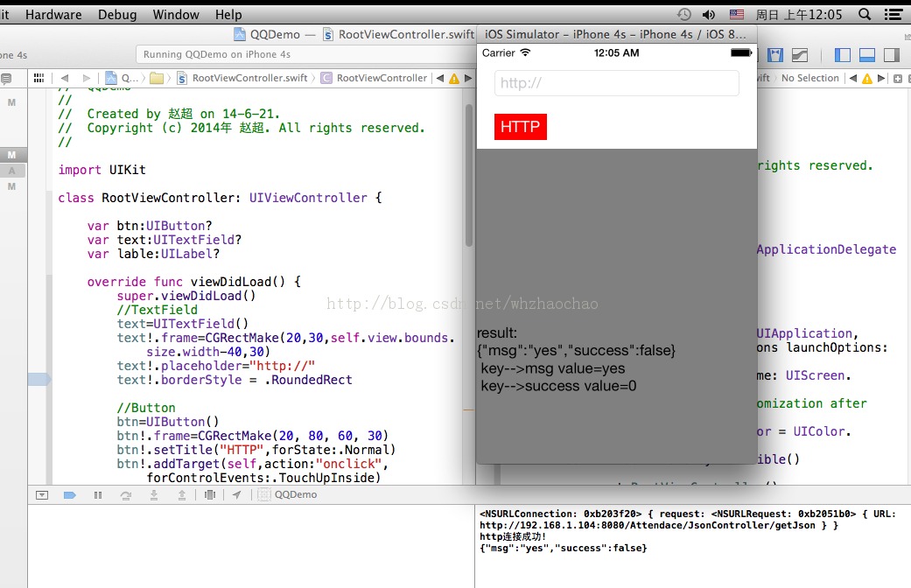Image resolution: width=911 pixels, height=588 pixels.
Task: Click 'key-->success value=0' in simulator
Action: tap(558, 386)
